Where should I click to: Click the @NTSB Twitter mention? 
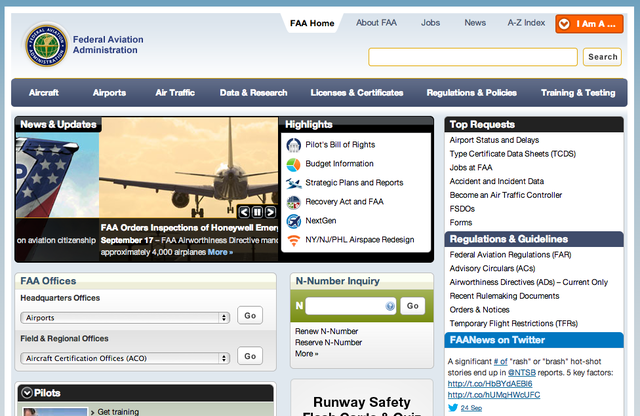[x=522, y=373]
